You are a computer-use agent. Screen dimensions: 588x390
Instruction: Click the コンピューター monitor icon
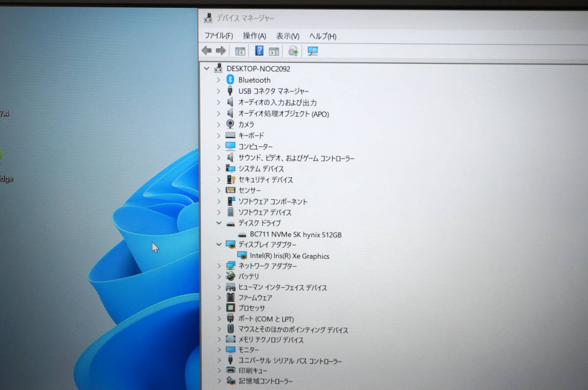pos(230,146)
